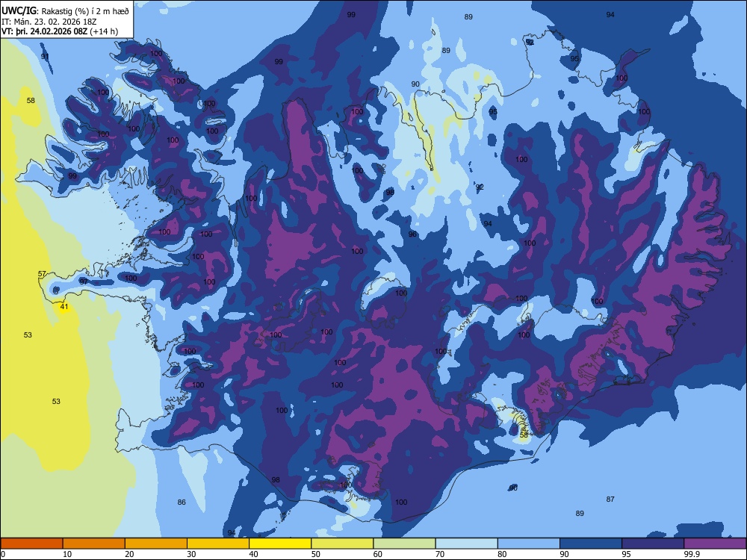747x560 pixels.
Task: Click the 86 humidity value over the ocean
Action: click(182, 503)
